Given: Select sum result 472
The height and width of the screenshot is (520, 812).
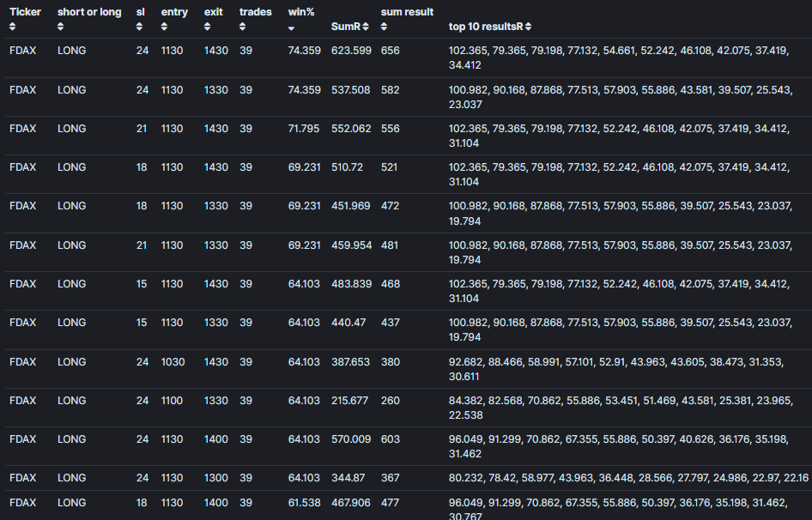Looking at the screenshot, I should click(x=390, y=206).
